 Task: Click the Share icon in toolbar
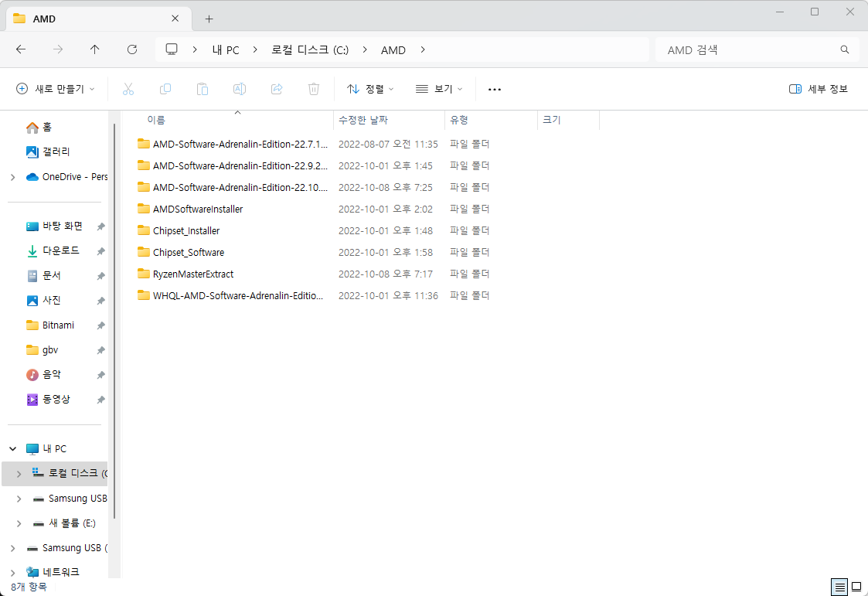click(277, 89)
